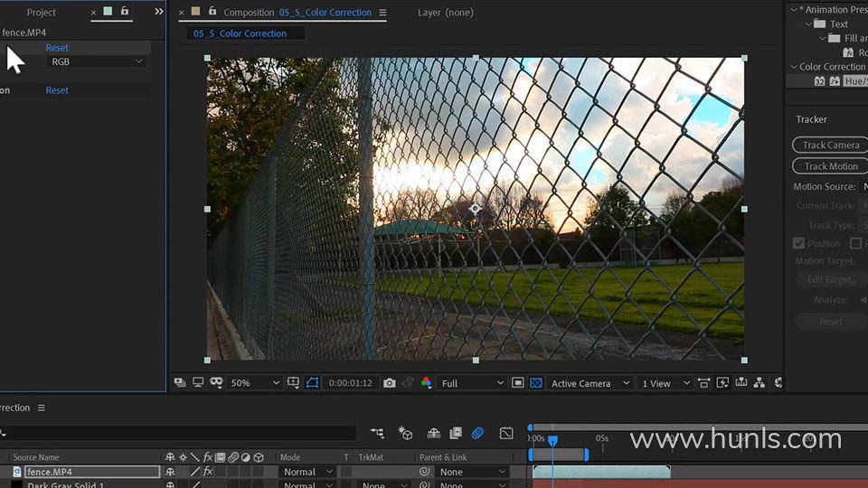Click the second Reset link below RGB

click(57, 90)
